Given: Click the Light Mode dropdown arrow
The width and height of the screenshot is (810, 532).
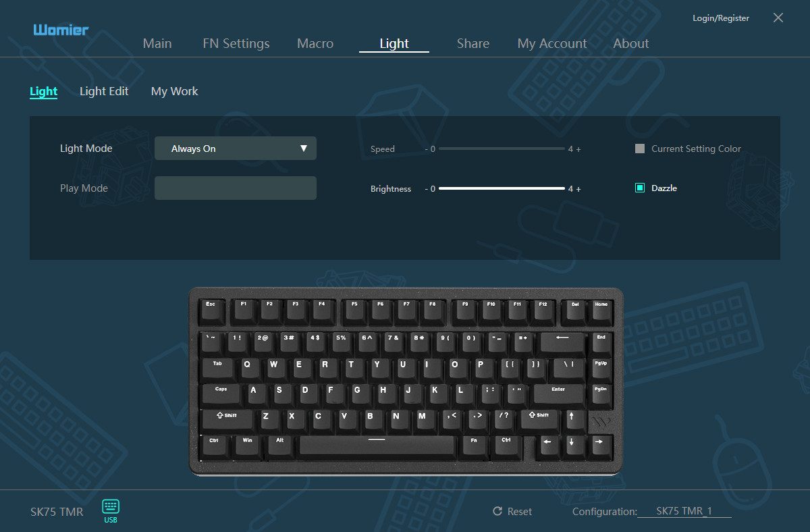Looking at the screenshot, I should coord(304,149).
